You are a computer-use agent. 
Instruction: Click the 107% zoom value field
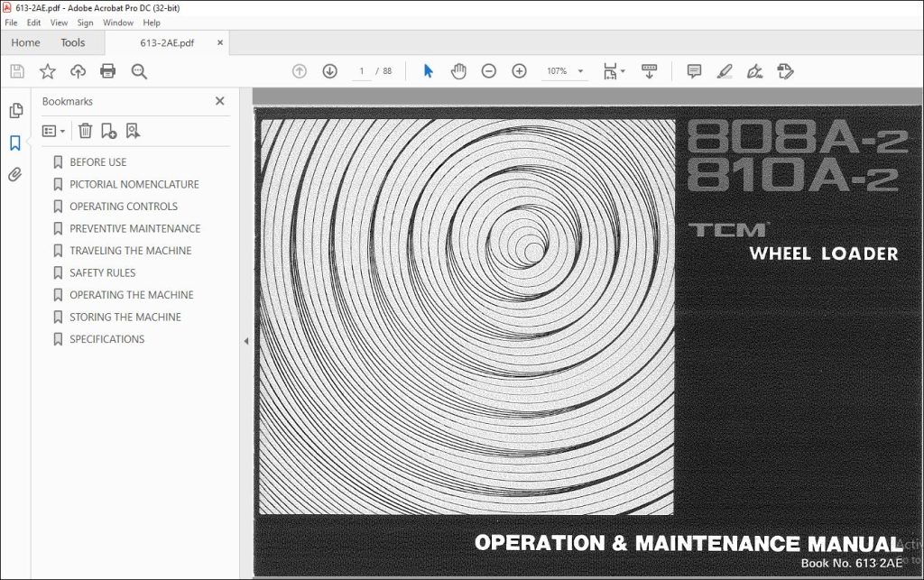pyautogui.click(x=557, y=71)
